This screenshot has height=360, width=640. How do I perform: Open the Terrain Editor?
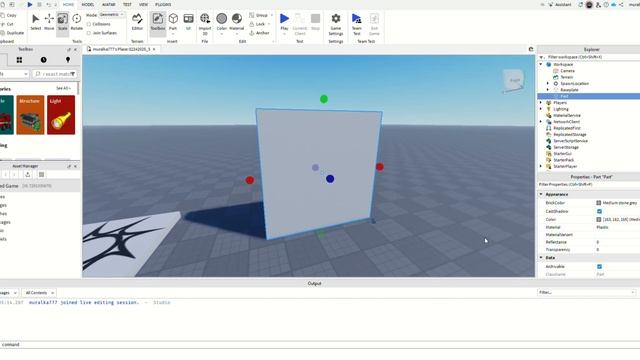137,22
